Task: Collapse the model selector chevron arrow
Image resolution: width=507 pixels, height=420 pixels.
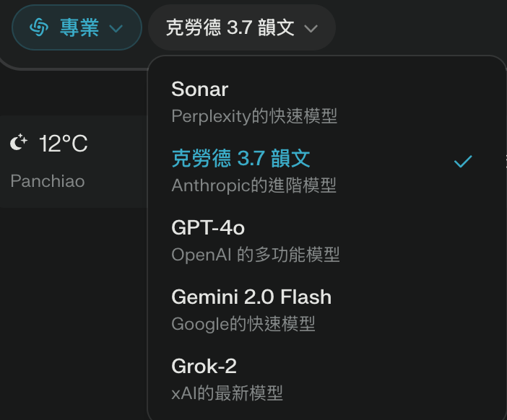Action: [311, 29]
